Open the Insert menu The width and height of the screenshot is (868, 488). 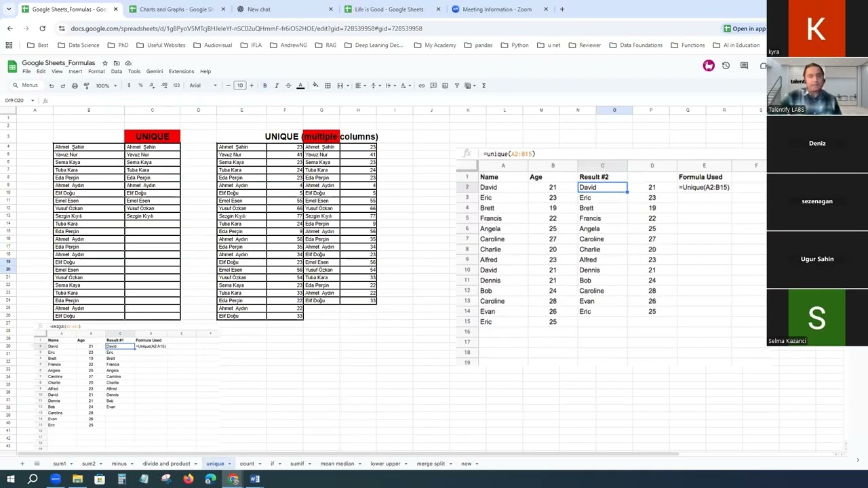click(75, 71)
